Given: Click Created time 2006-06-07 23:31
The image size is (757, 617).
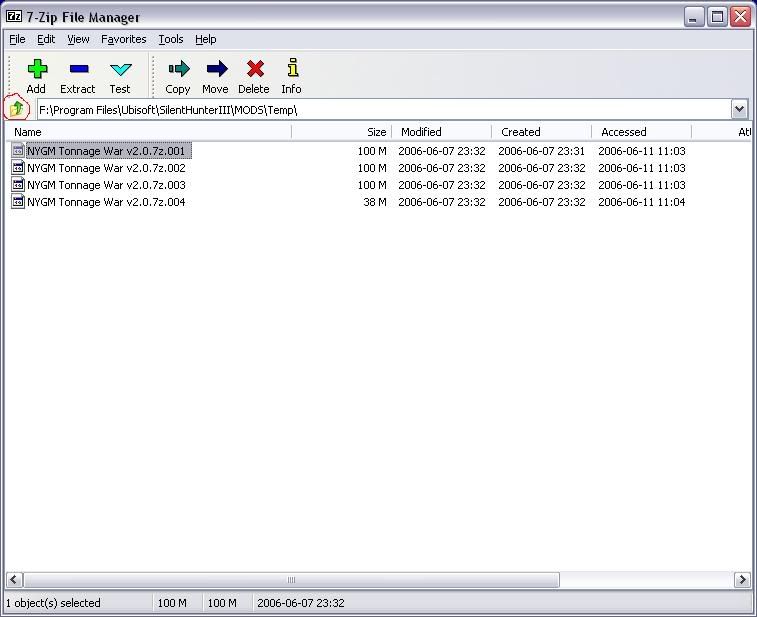Looking at the screenshot, I should (541, 151).
